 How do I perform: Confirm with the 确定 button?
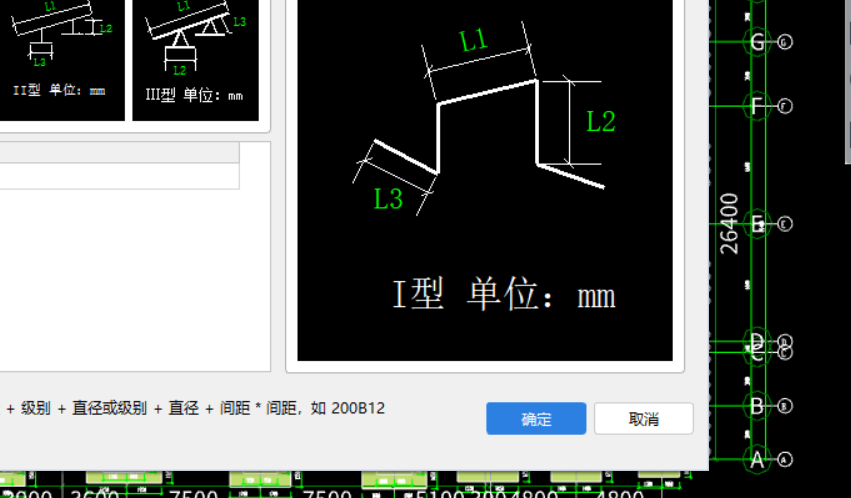pos(536,418)
